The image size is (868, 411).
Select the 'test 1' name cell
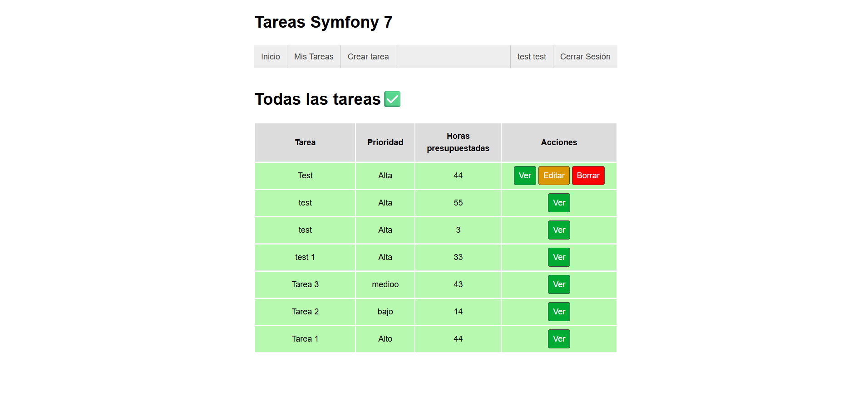pyautogui.click(x=305, y=257)
